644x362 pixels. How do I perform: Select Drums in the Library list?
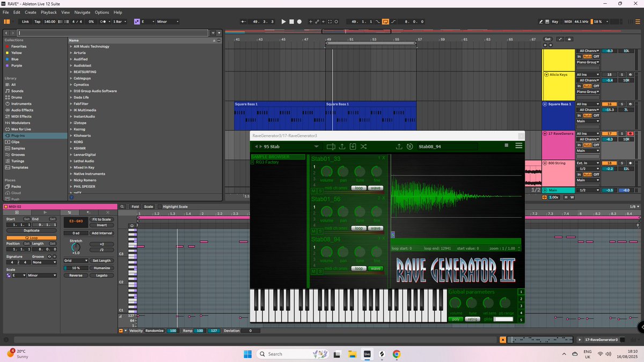click(x=17, y=97)
